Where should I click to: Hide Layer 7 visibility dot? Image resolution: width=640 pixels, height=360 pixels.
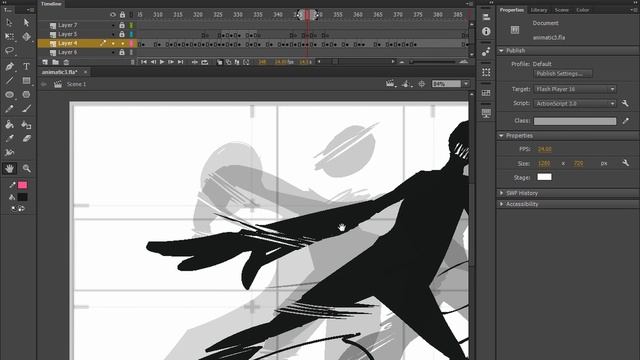click(113, 25)
